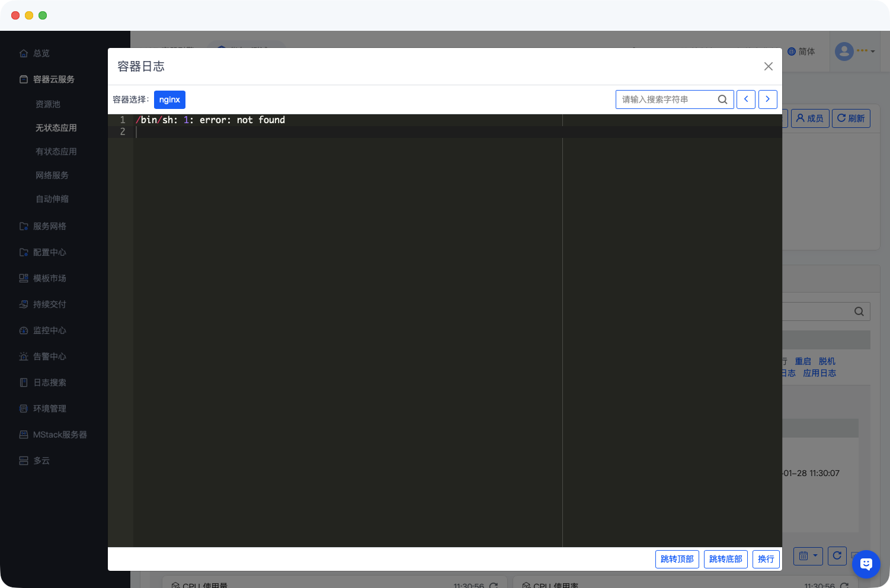Open the 应用日志 link
This screenshot has height=588, width=890.
[x=819, y=373]
